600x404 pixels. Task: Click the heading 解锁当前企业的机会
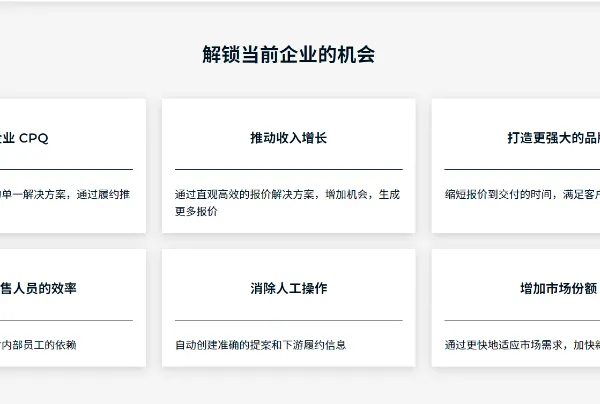289,54
